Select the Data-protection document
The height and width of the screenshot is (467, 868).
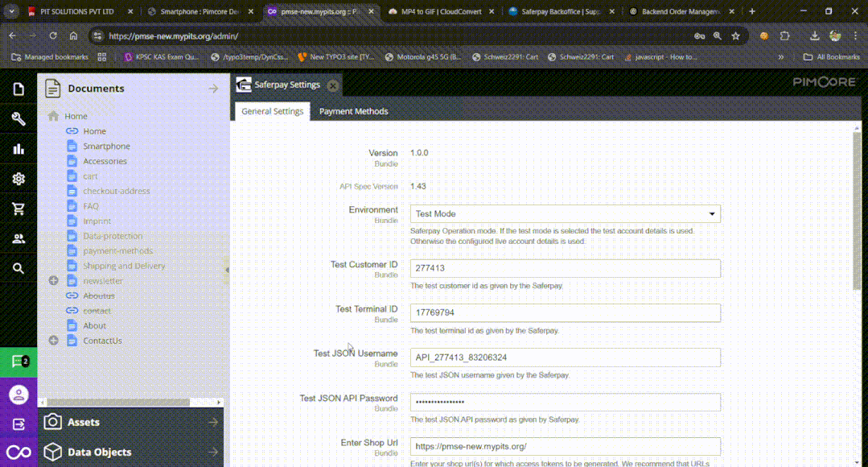113,236
